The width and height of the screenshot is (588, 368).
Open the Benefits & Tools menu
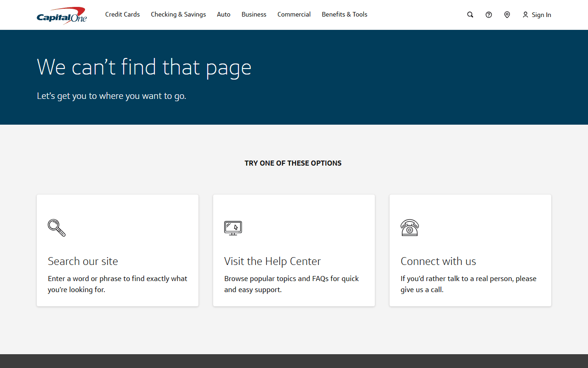(345, 14)
